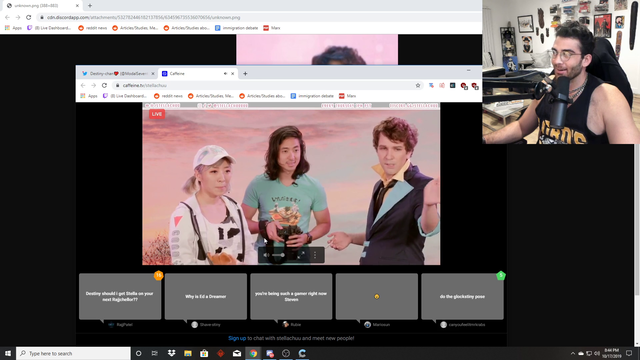Reload the caffeine.tv page
The width and height of the screenshot is (640, 360).
click(104, 85)
